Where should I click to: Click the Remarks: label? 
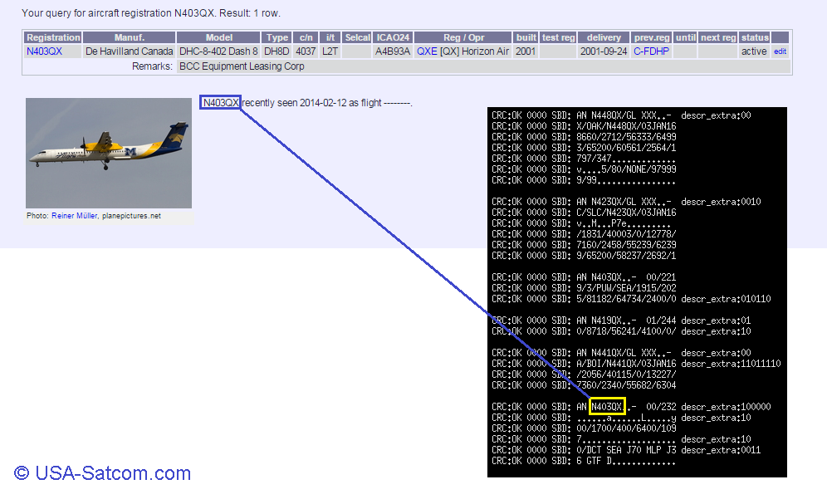pyautogui.click(x=152, y=66)
